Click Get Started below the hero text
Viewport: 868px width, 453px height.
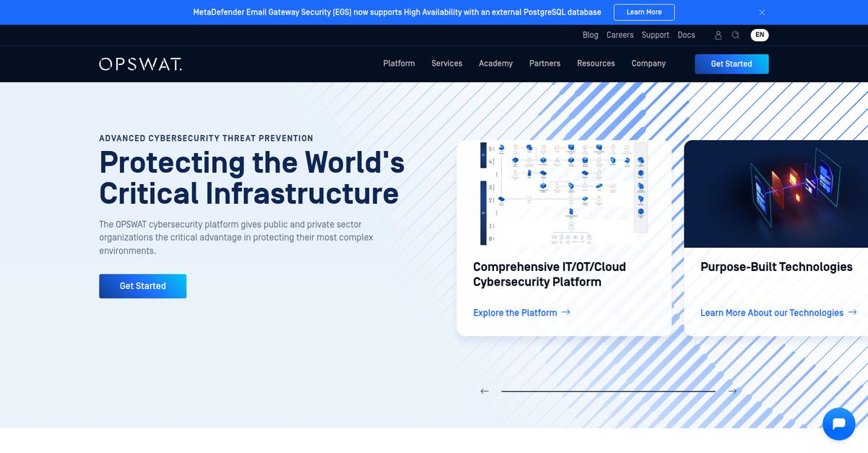click(x=142, y=286)
